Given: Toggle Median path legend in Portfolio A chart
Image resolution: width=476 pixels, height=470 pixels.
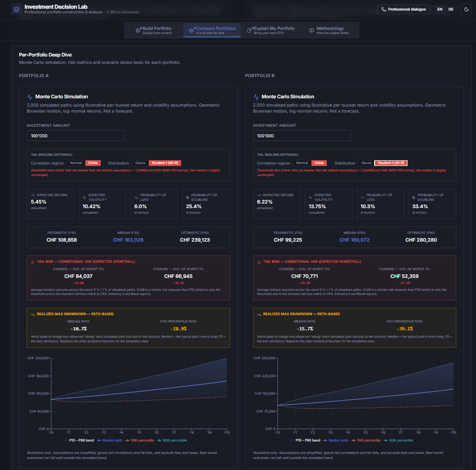Looking at the screenshot, I should coord(110,441).
